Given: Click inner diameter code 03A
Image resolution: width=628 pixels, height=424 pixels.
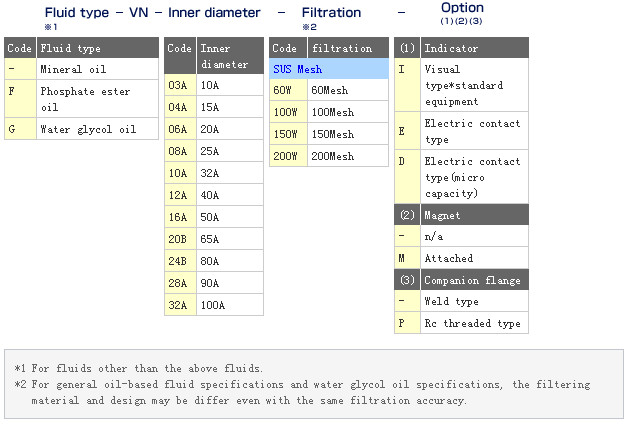Looking at the screenshot, I should [178, 85].
